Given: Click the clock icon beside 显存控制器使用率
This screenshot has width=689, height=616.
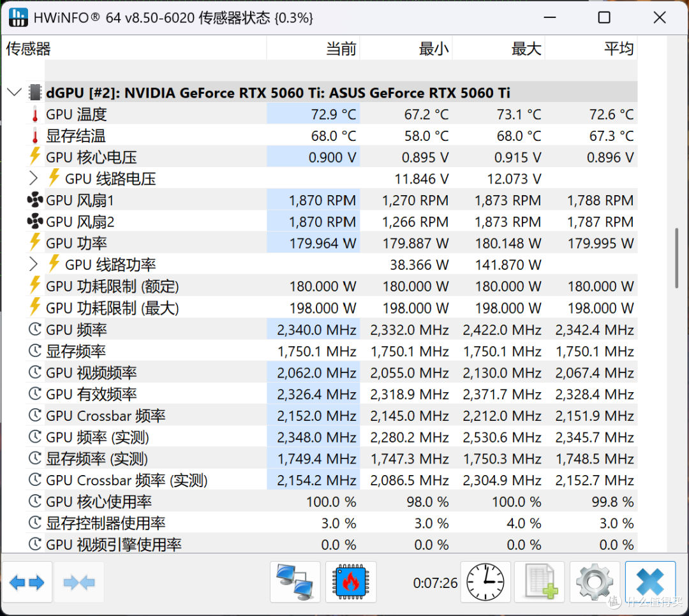Looking at the screenshot, I should [x=35, y=524].
